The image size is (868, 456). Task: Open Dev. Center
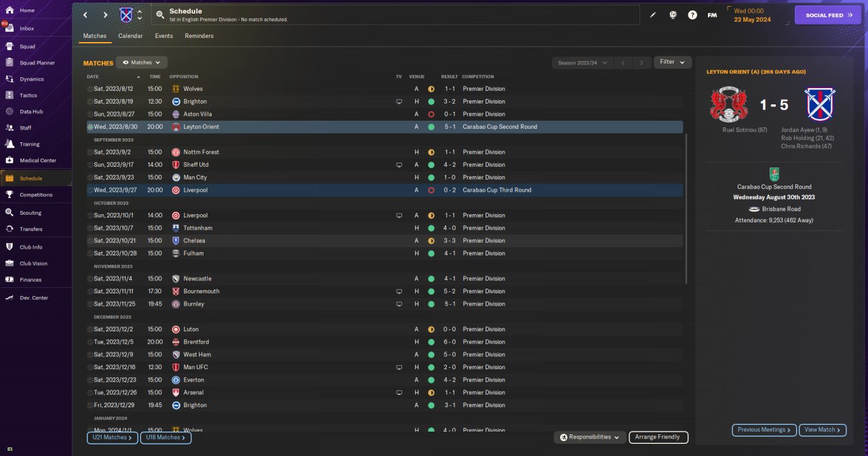(34, 298)
